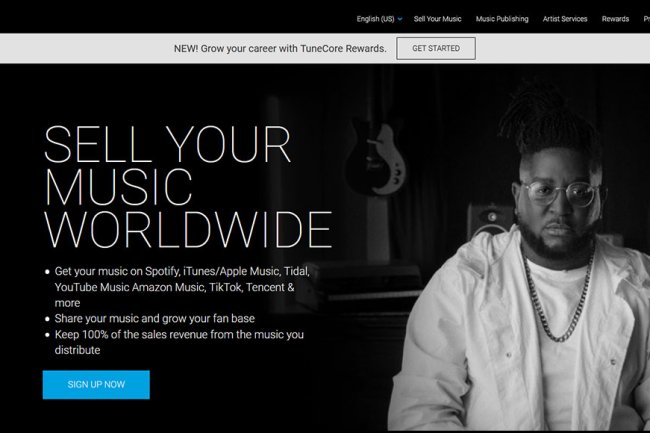Click 'Share your music and grow your fan base'
This screenshot has width=650, height=433.
[x=155, y=319]
